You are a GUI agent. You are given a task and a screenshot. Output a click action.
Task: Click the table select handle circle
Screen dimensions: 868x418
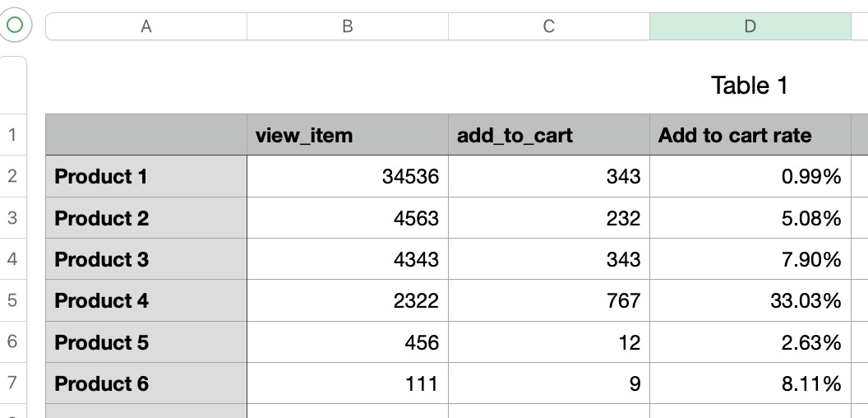[15, 25]
